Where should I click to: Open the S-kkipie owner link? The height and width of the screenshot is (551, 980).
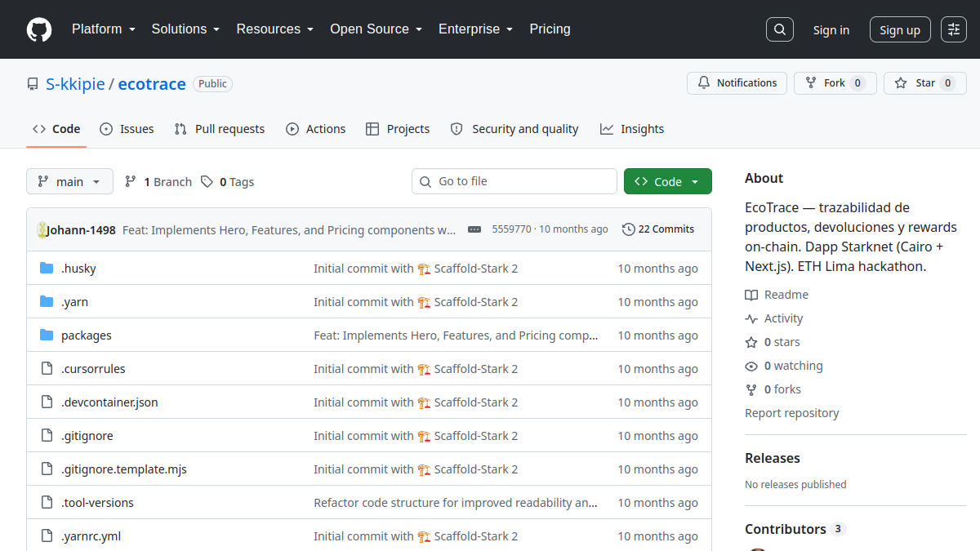[75, 84]
